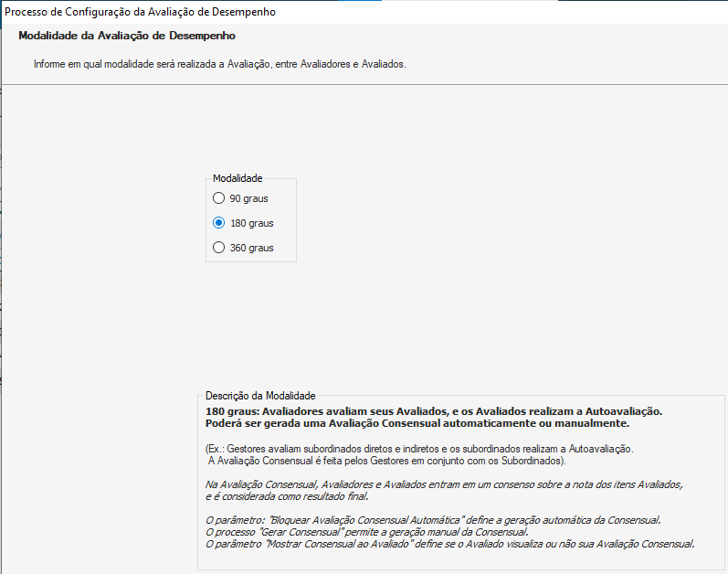Image resolution: width=728 pixels, height=574 pixels.
Task: Click the "Bloquear Avaliação Consensual Automática" parameter line
Action: 433,520
